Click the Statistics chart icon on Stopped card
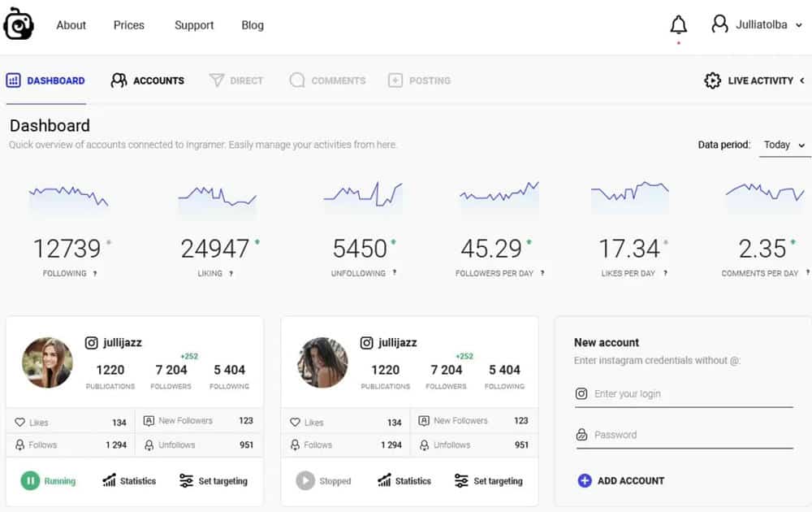 384,480
